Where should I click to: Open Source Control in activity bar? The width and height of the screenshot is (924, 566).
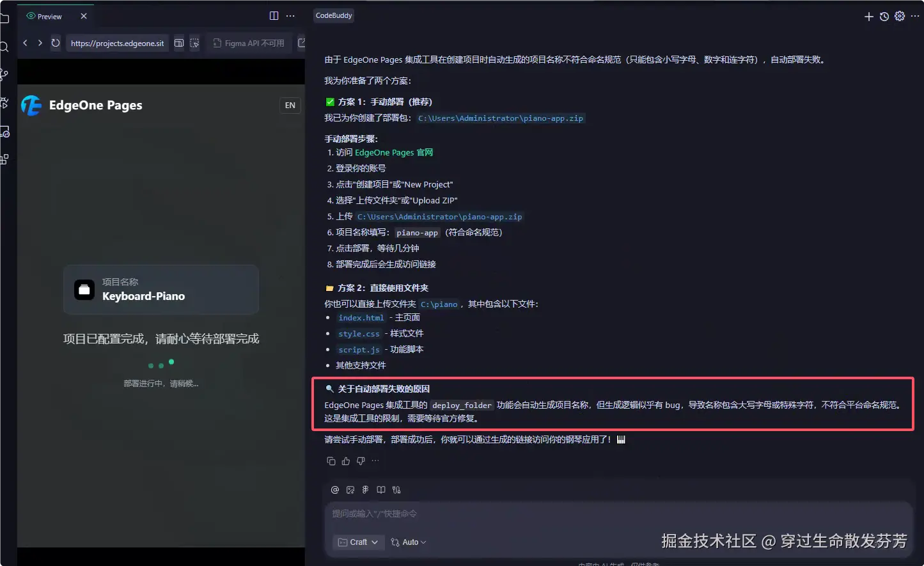click(4, 75)
